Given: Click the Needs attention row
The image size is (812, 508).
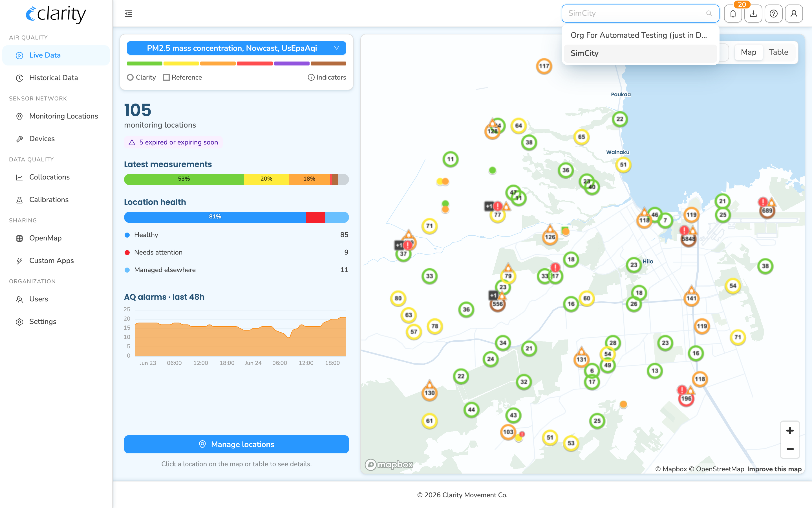Looking at the screenshot, I should pyautogui.click(x=236, y=252).
